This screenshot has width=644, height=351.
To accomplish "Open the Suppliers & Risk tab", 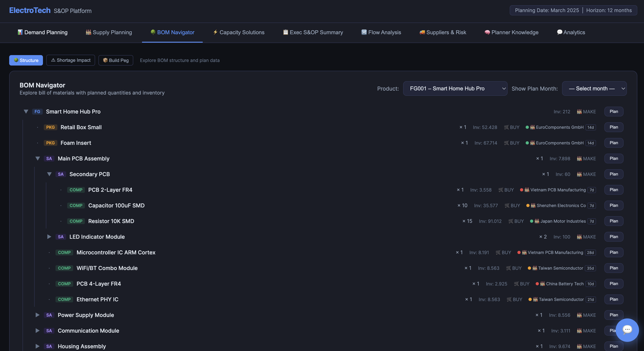I will click(443, 32).
